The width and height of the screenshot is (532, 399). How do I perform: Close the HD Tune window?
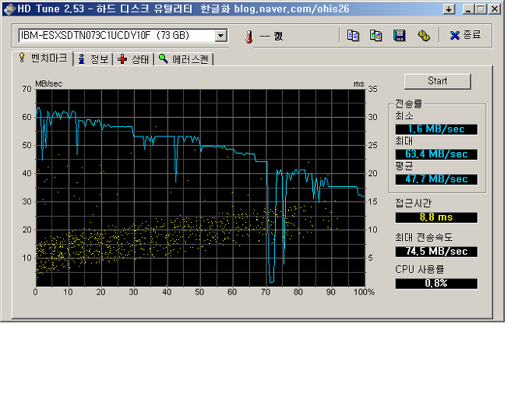tap(495, 9)
